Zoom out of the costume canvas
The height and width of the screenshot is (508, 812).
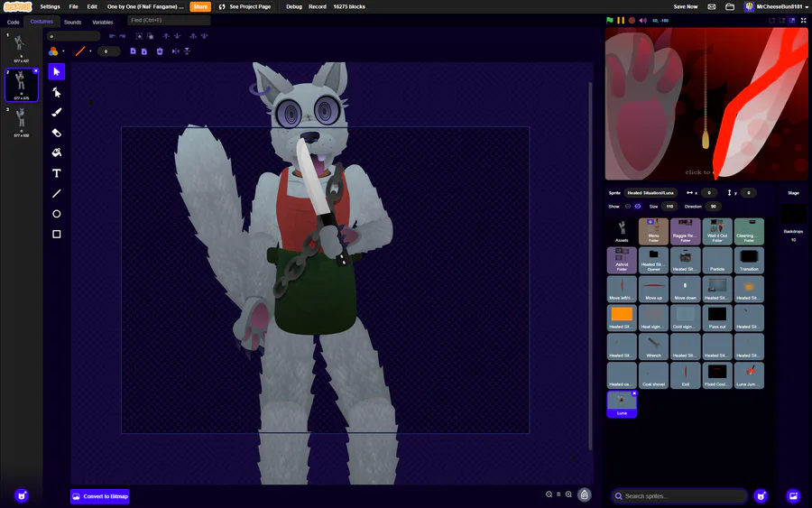click(549, 494)
